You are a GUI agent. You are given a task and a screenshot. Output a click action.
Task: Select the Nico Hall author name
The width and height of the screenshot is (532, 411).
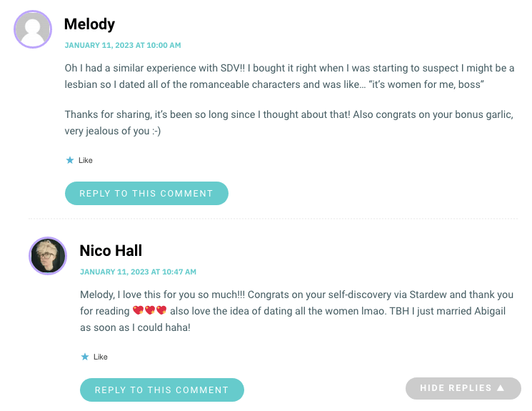click(111, 251)
